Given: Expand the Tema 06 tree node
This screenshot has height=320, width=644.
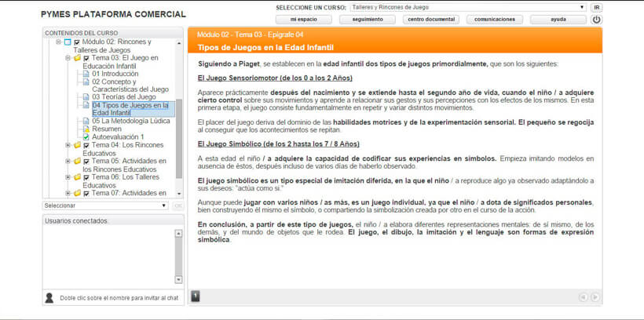Looking at the screenshot, I should pyautogui.click(x=68, y=176).
